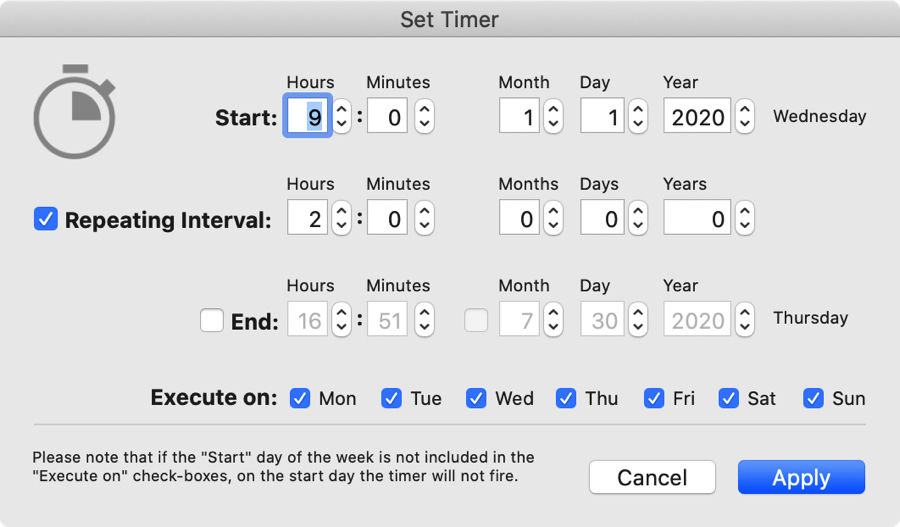Enable the End time checkbox
Image resolution: width=900 pixels, height=527 pixels.
pos(211,321)
